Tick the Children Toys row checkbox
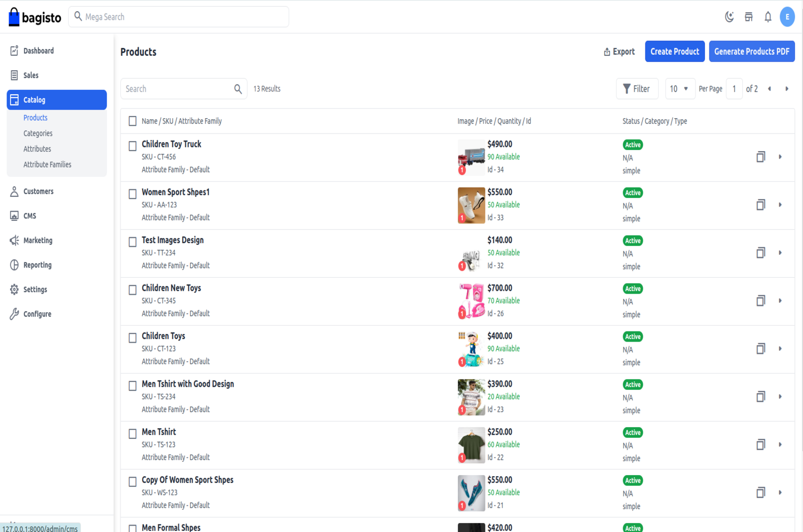This screenshot has height=532, width=803. click(x=133, y=338)
